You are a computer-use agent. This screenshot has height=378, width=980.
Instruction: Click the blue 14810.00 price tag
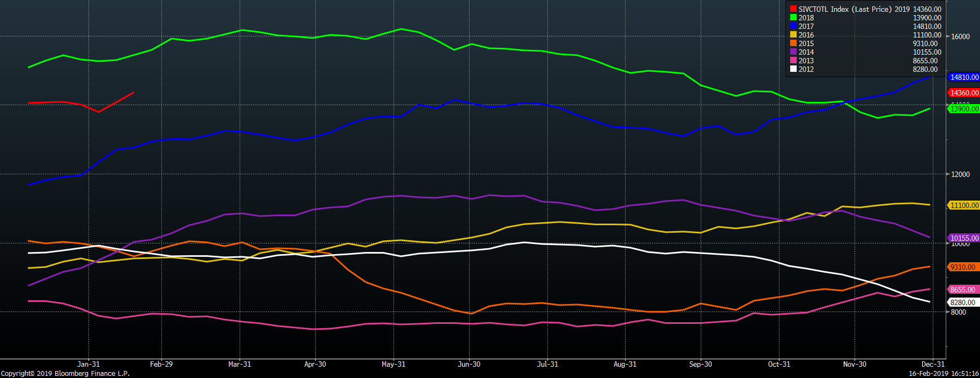point(964,77)
